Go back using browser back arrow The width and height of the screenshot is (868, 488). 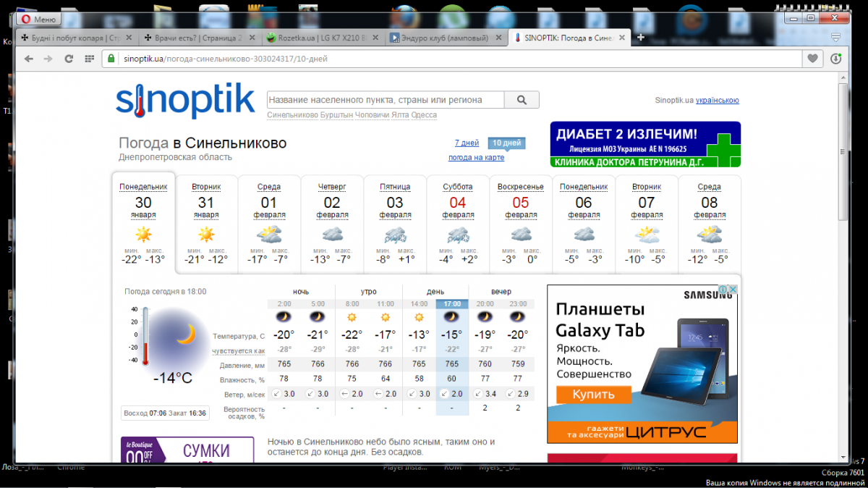(29, 59)
